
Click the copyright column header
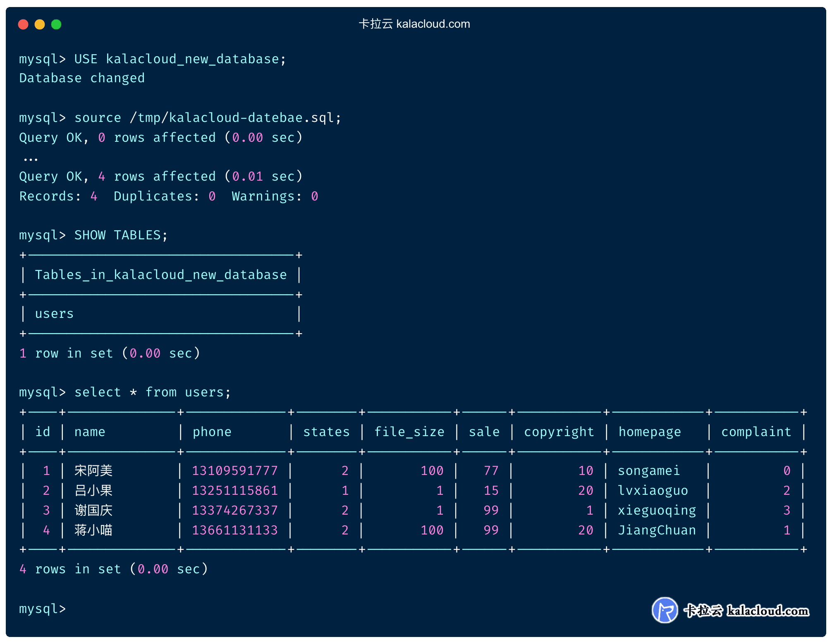coord(559,432)
